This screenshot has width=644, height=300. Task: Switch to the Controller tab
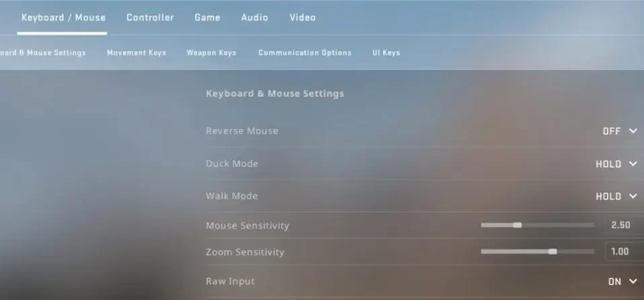click(x=150, y=17)
